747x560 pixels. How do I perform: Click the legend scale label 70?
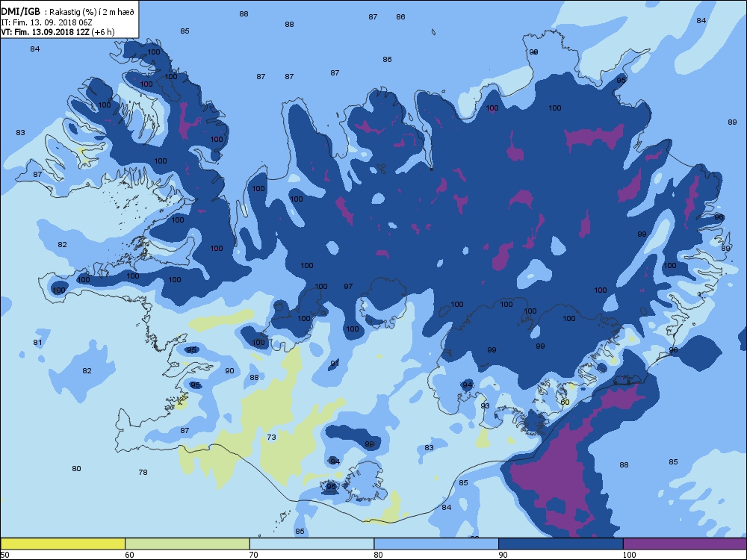[254, 555]
